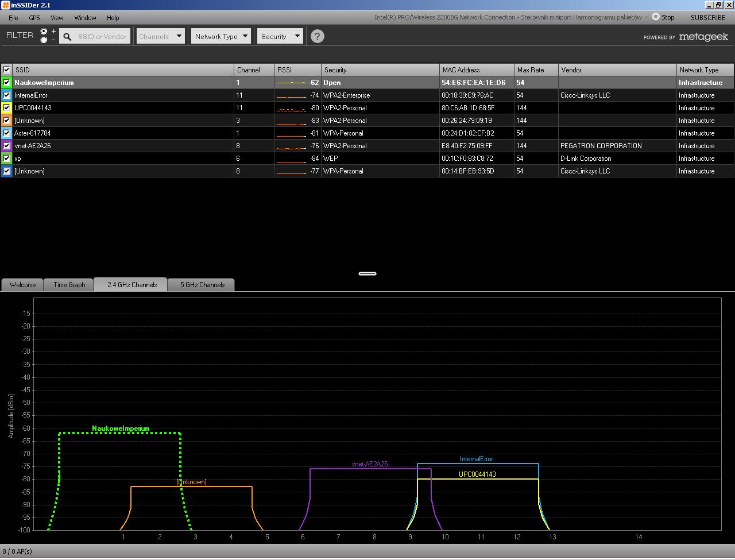This screenshot has height=560, width=735.
Task: Open the File menu
Action: pyautogui.click(x=13, y=18)
